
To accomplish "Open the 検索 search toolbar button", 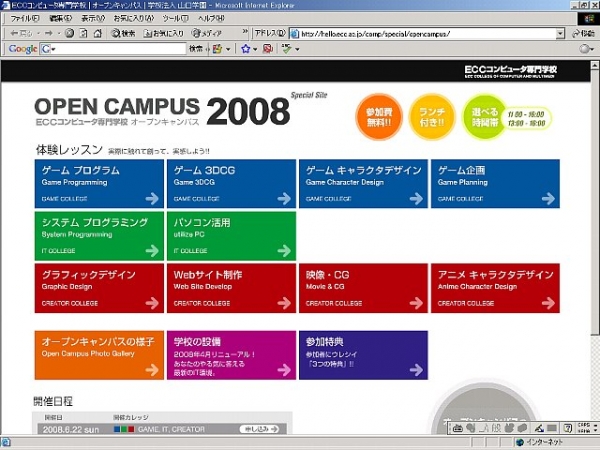I will (123, 33).
